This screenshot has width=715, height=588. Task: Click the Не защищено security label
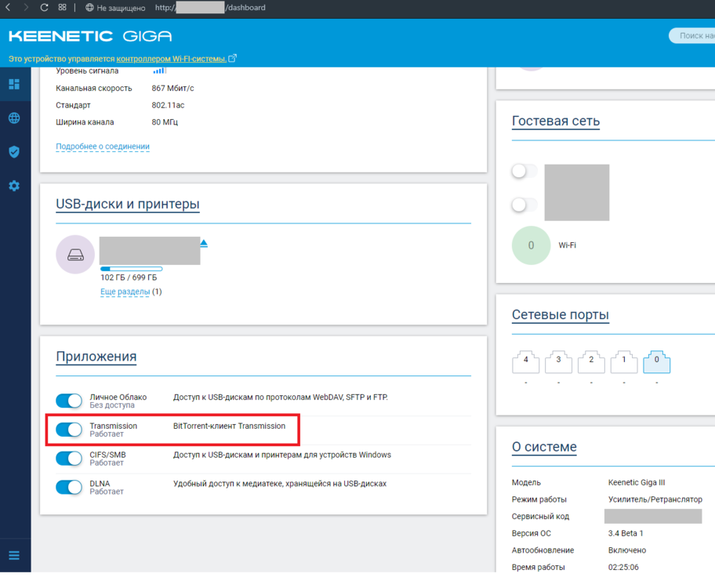[121, 8]
